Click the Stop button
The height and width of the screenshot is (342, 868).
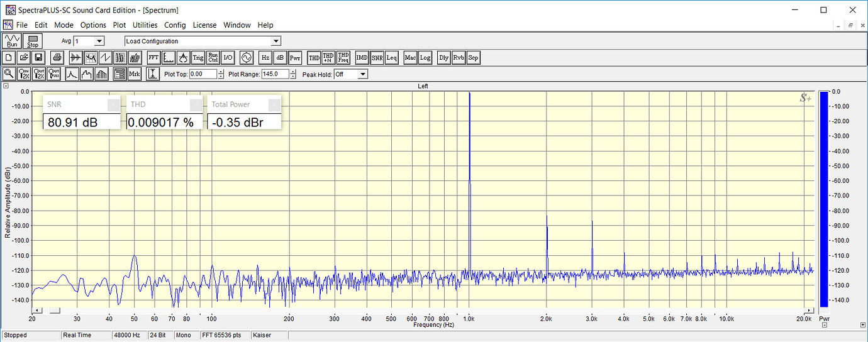tap(33, 41)
